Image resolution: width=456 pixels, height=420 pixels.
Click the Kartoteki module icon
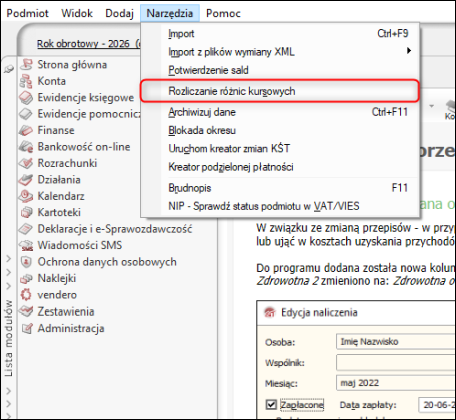tap(27, 212)
